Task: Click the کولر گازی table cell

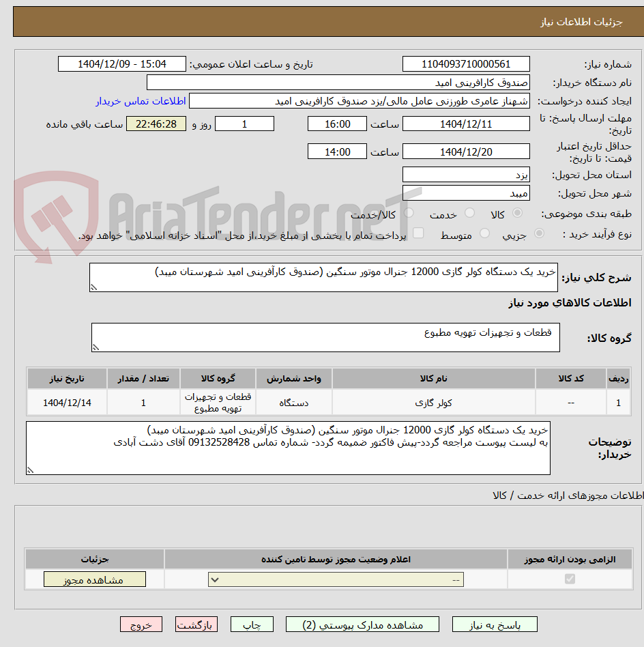Action: pyautogui.click(x=434, y=403)
